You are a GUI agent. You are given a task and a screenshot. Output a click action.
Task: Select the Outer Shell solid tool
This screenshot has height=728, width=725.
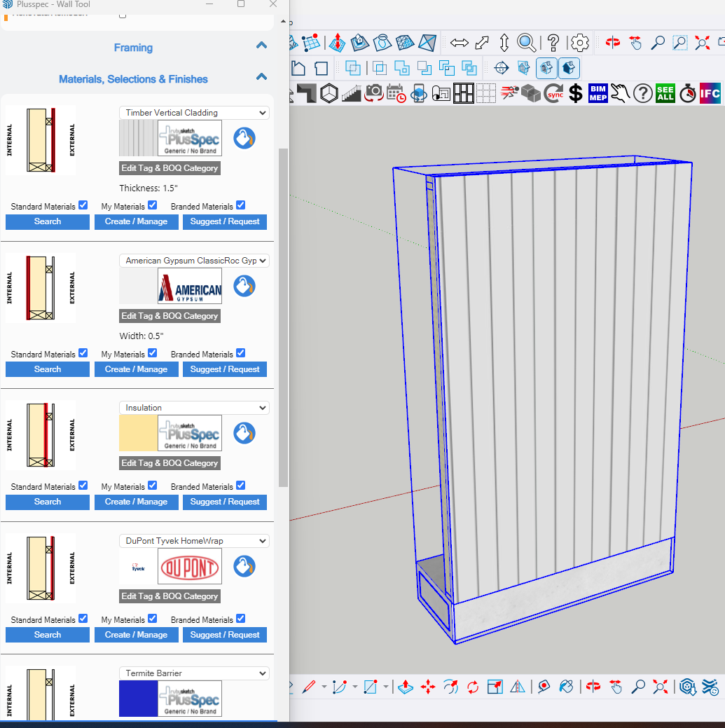pos(353,68)
